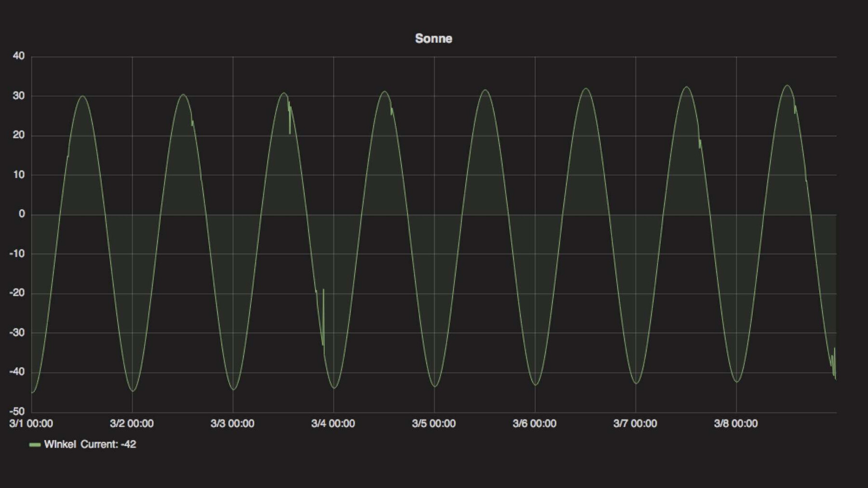Viewport: 868px width, 488px height.
Task: Open the Sonne panel title menu
Action: (433, 39)
